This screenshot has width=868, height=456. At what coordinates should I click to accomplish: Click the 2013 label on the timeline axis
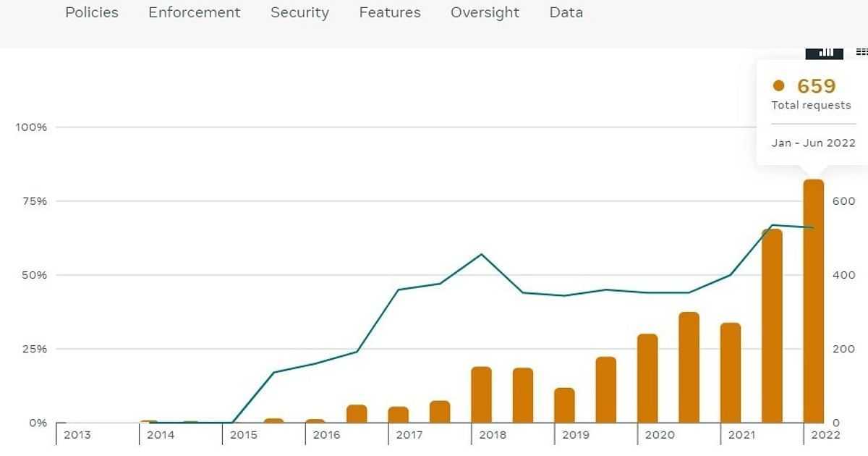[77, 435]
